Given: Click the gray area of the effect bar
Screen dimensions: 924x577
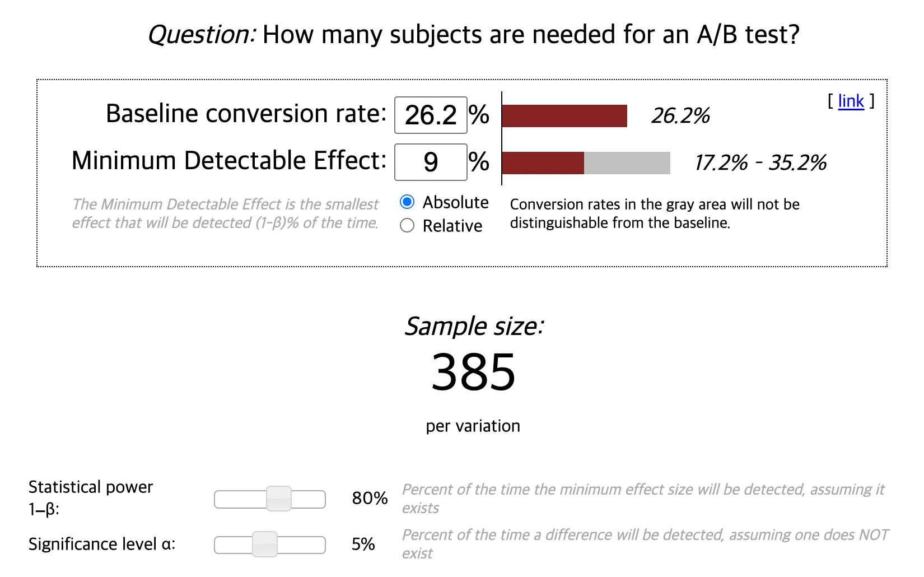Looking at the screenshot, I should pyautogui.click(x=627, y=163).
